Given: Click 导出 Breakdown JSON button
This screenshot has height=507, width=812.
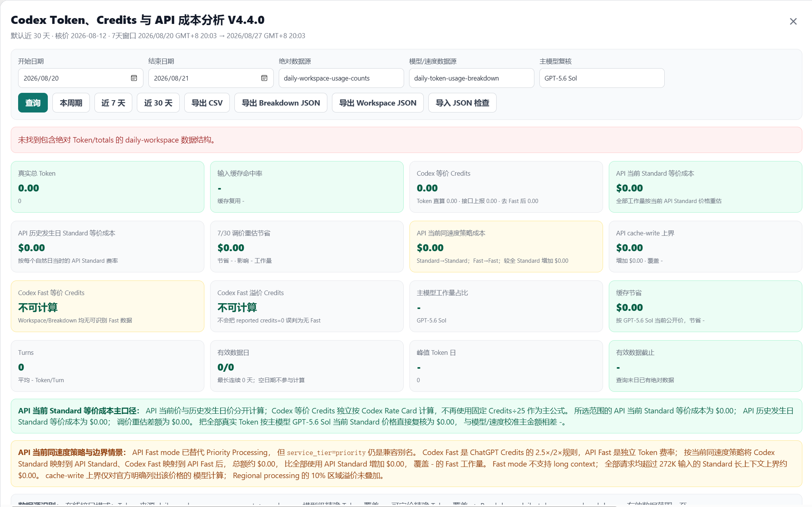Looking at the screenshot, I should [281, 102].
